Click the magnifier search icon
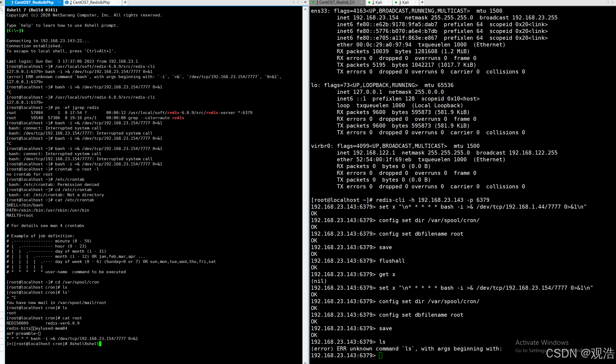This screenshot has height=364, width=616. pyautogui.click(x=2, y=10)
